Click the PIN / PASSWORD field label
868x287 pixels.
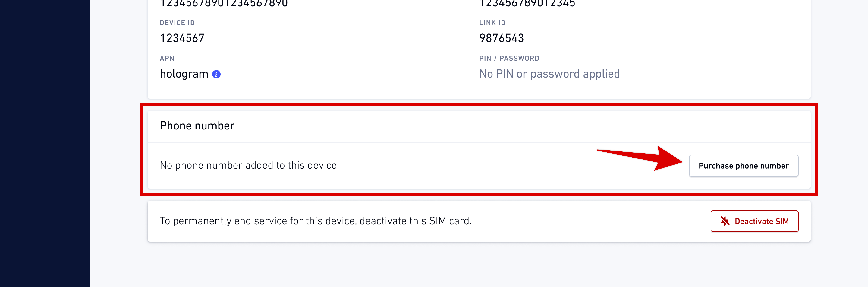[x=509, y=58]
